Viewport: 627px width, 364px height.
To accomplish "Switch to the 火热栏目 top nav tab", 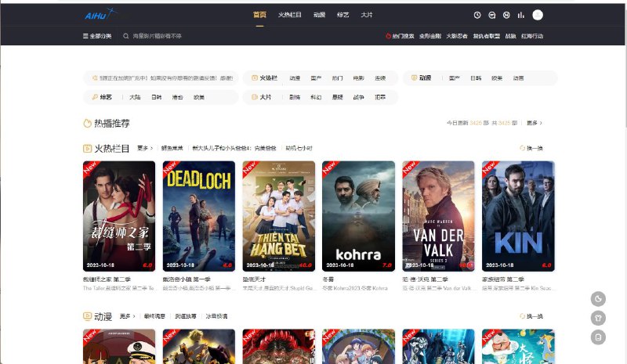I will click(x=289, y=15).
